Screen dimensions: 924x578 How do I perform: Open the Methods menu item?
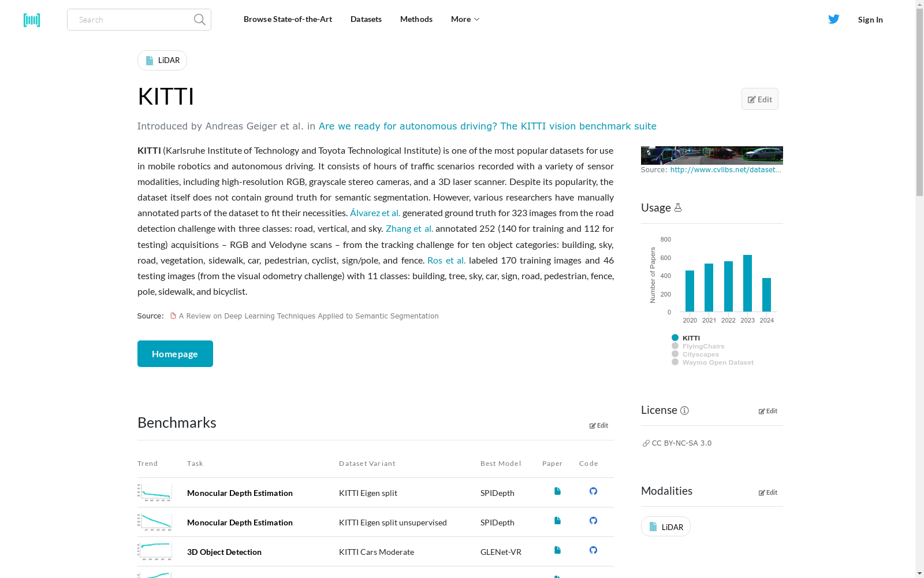(x=416, y=19)
